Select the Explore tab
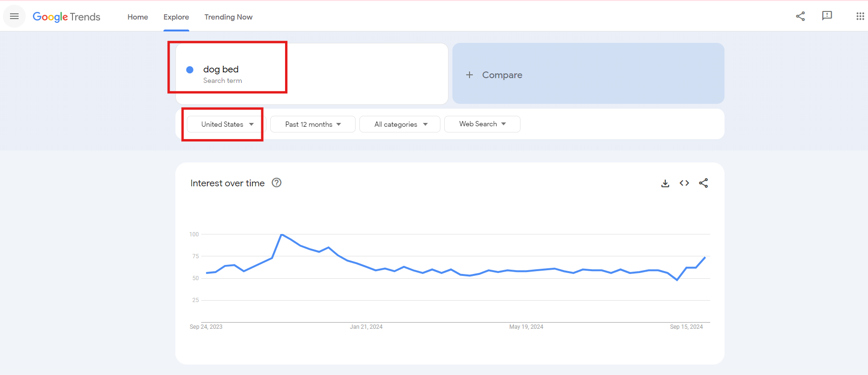 point(176,17)
